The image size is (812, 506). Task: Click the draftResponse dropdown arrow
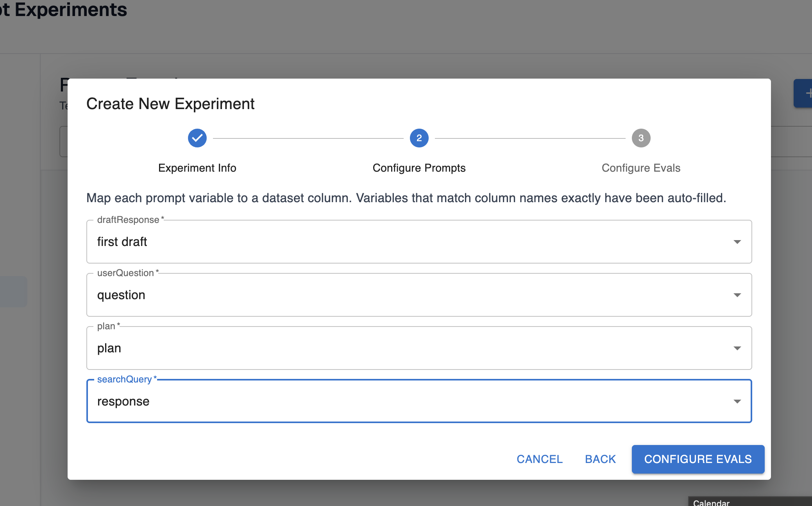[x=737, y=242]
